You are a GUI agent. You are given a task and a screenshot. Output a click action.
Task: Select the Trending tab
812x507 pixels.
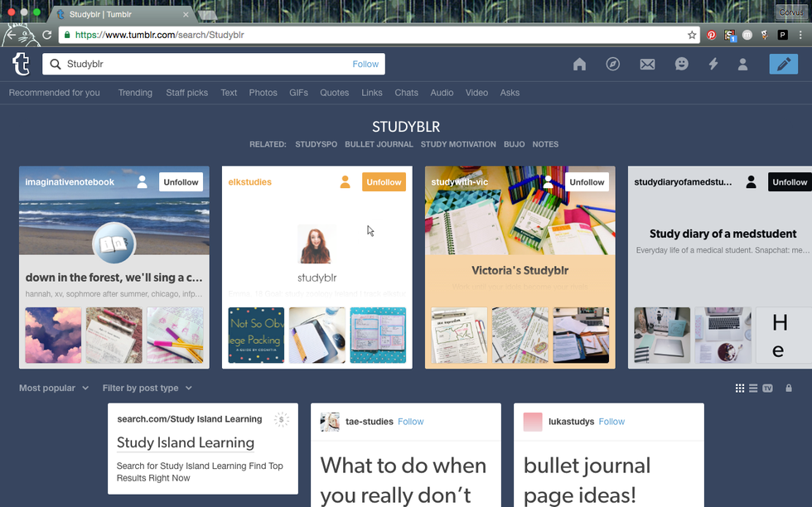[x=135, y=93]
